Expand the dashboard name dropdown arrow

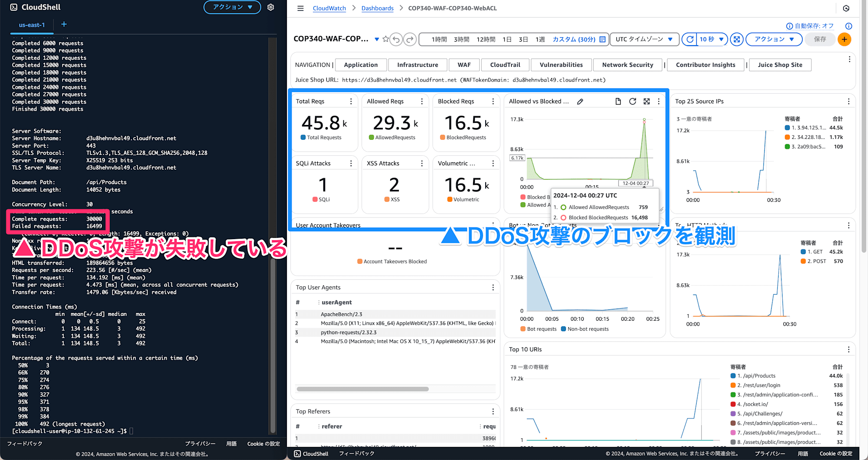pyautogui.click(x=377, y=39)
